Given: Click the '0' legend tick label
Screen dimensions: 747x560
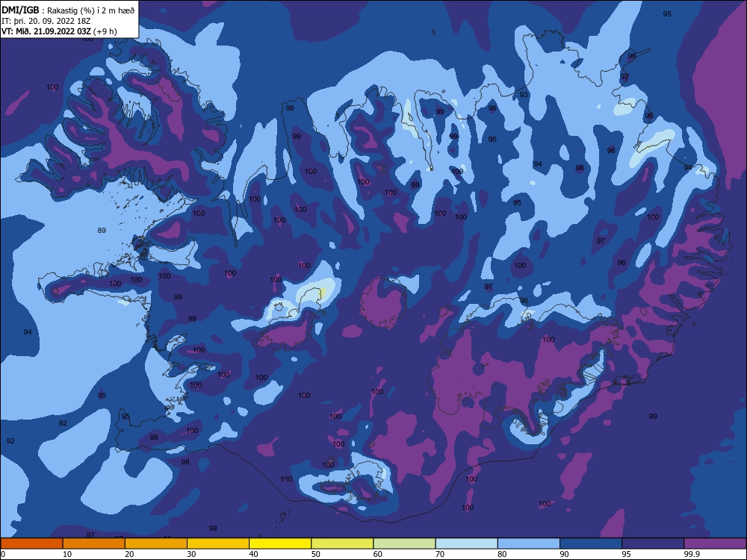Looking at the screenshot, I should pyautogui.click(x=3, y=554).
